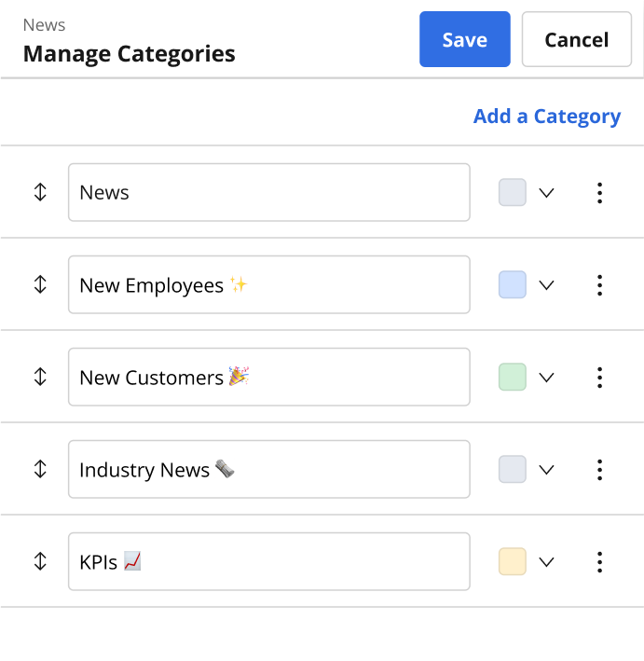
Task: Open the three-dot menu for News category
Action: point(599,193)
